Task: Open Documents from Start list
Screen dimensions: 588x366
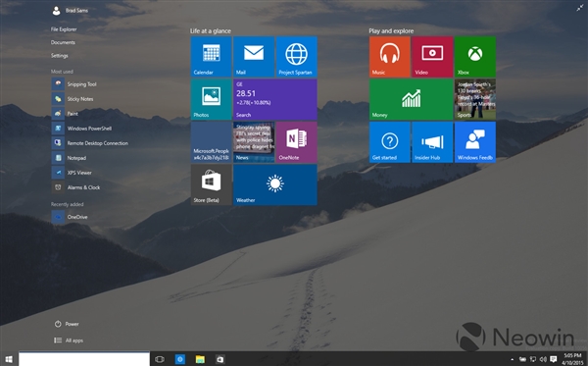Action: coord(63,42)
